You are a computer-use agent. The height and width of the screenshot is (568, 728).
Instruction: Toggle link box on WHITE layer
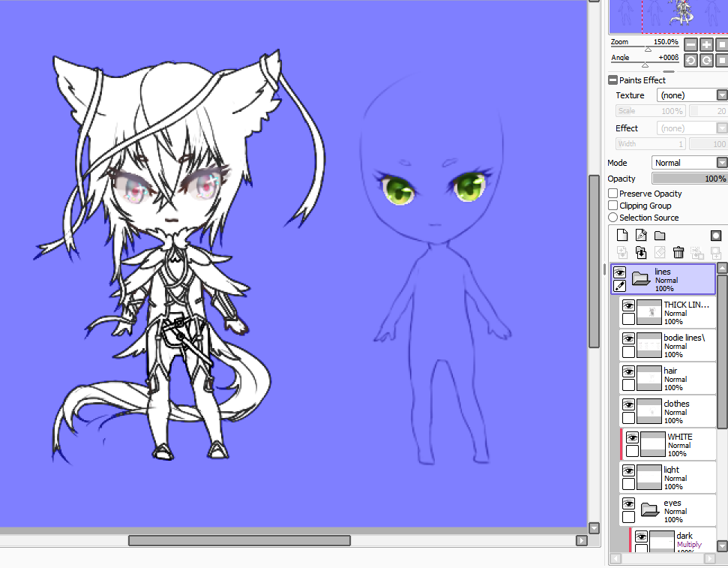[x=632, y=451]
